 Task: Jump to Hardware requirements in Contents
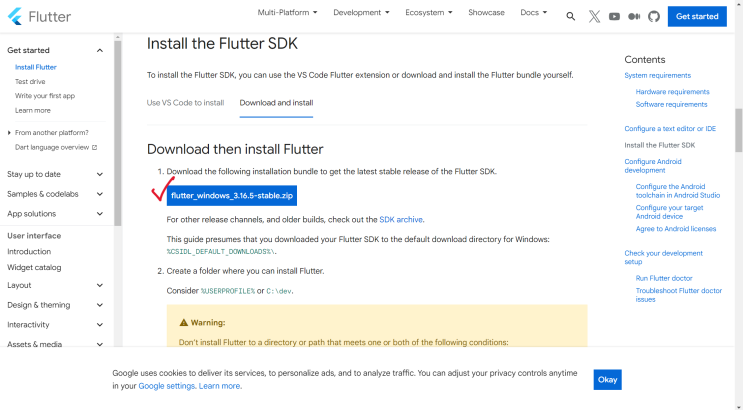pyautogui.click(x=672, y=92)
